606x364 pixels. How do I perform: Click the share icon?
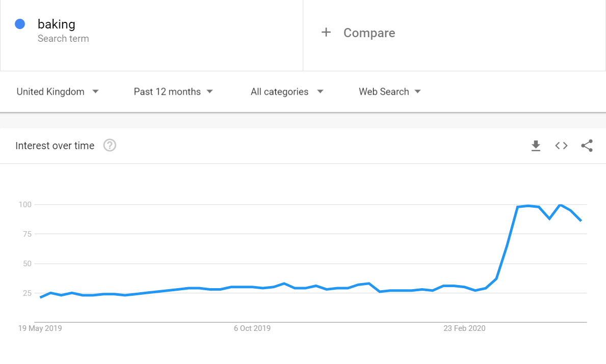tap(587, 146)
